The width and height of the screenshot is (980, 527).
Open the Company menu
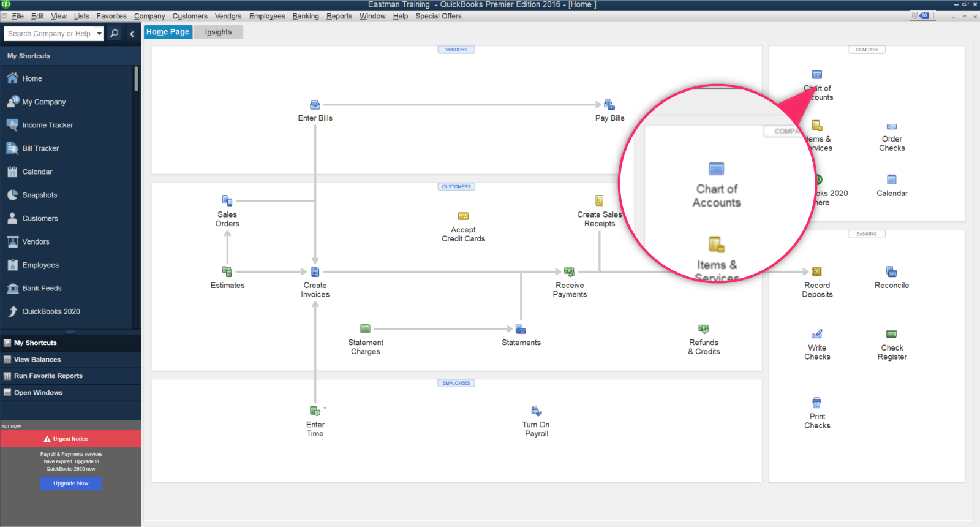pos(149,16)
